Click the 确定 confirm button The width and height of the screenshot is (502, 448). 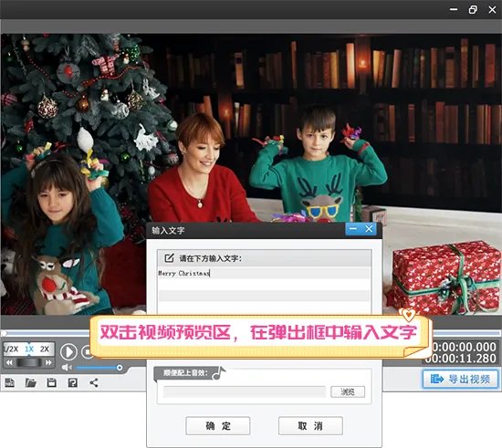[x=218, y=426]
